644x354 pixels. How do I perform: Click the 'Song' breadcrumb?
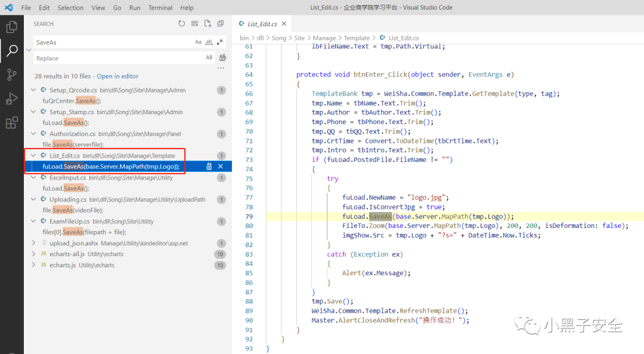click(279, 38)
